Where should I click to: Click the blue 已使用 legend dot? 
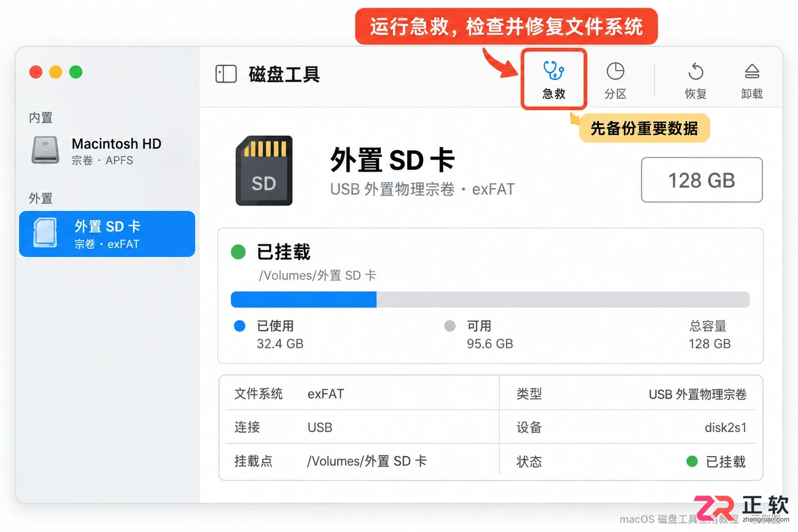click(x=239, y=326)
